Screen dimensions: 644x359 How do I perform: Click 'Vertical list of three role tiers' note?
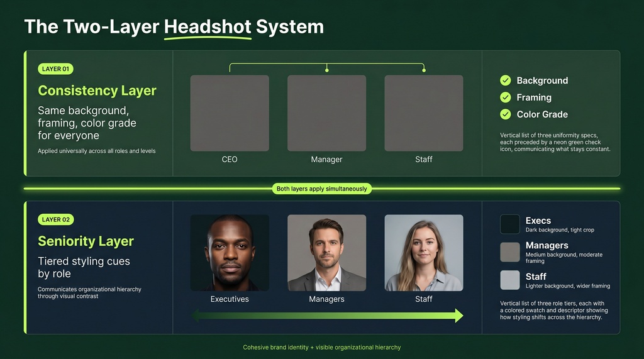(x=553, y=310)
